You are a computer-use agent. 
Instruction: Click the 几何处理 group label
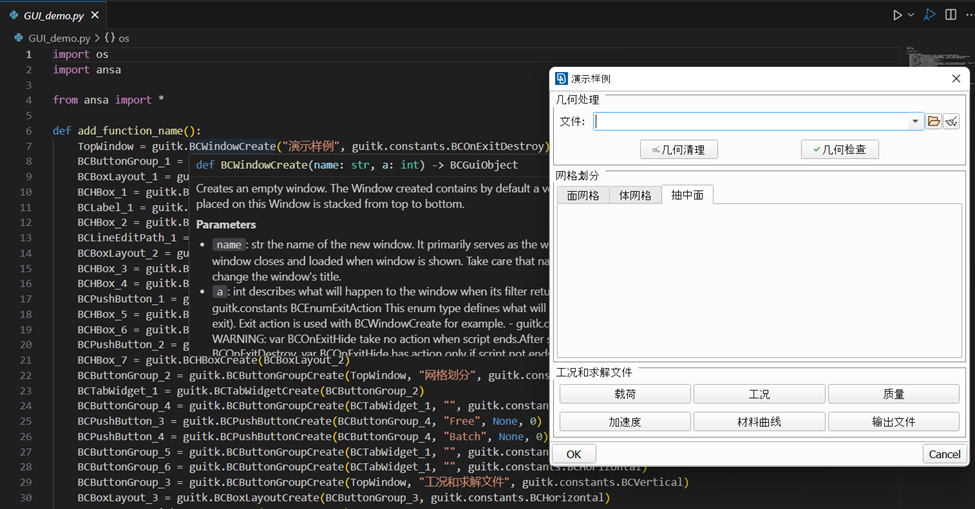[x=578, y=99]
